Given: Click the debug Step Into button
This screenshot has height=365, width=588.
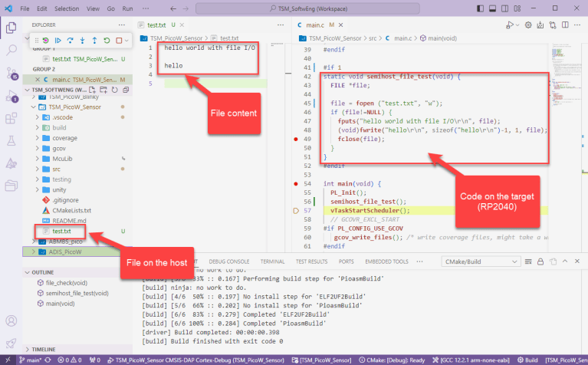Looking at the screenshot, I should (82, 41).
